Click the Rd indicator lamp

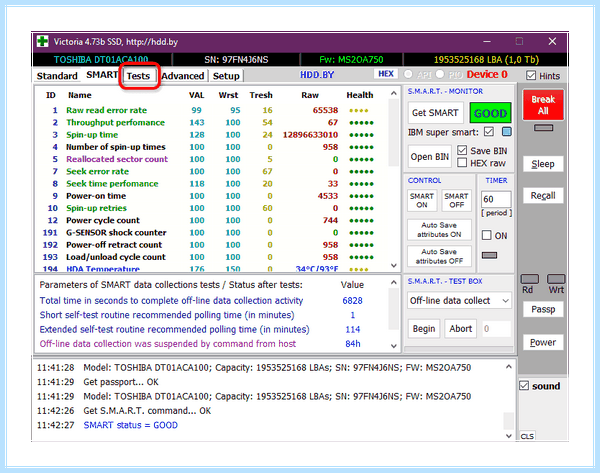[530, 279]
